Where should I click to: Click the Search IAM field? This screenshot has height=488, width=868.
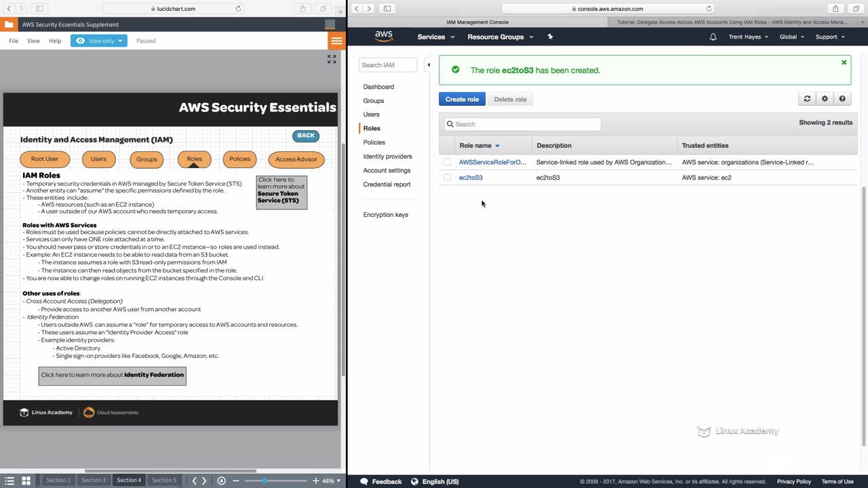(x=388, y=65)
